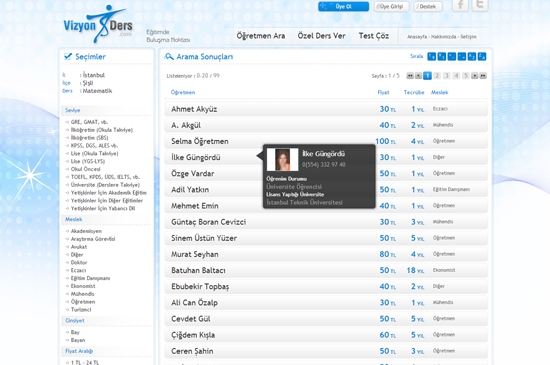Go to the next page with the right arrow
Viewport: 550px width, 365px height.
(475, 75)
